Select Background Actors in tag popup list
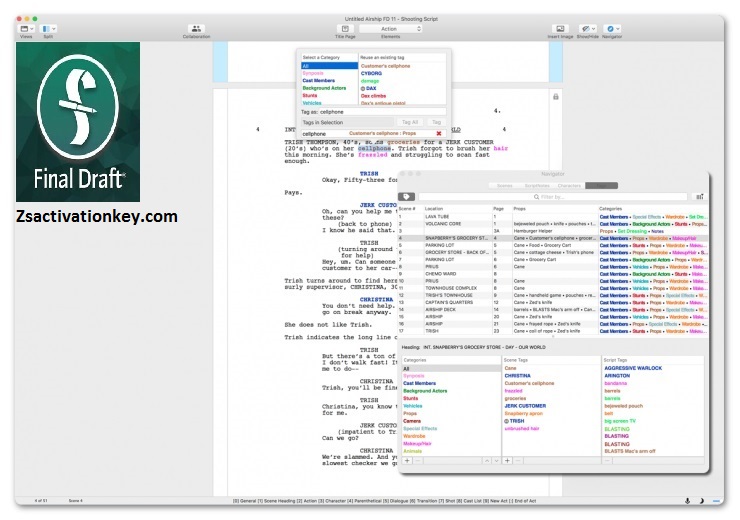Screen dimensions: 740x520 click(x=324, y=88)
